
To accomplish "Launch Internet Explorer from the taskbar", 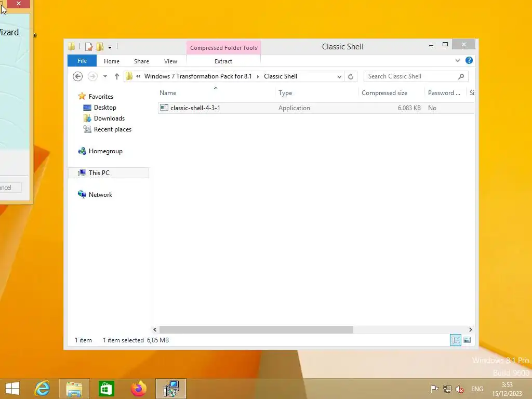I will click(43, 389).
